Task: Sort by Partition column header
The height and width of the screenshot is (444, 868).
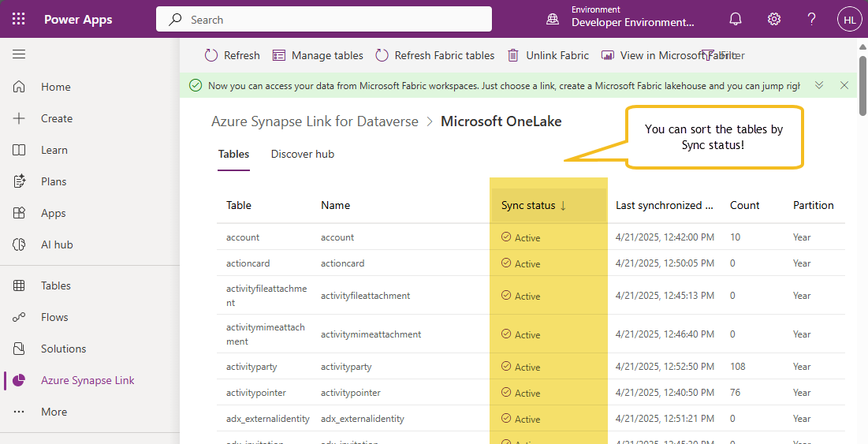Action: (x=813, y=205)
